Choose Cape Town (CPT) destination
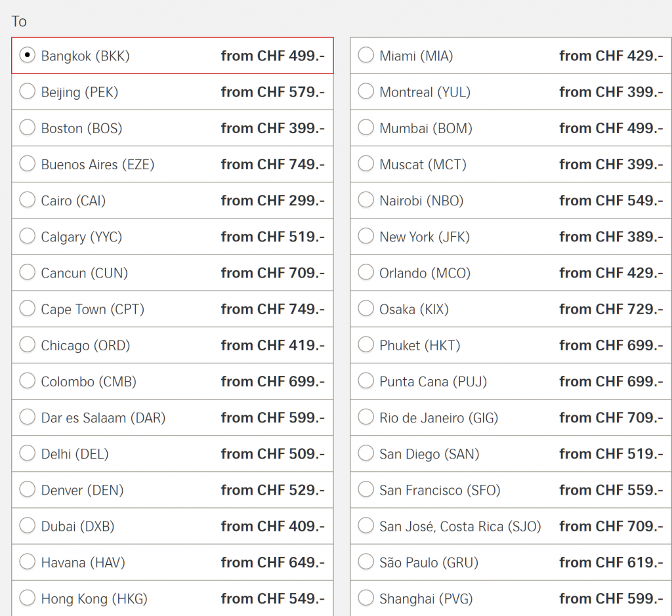 [28, 309]
